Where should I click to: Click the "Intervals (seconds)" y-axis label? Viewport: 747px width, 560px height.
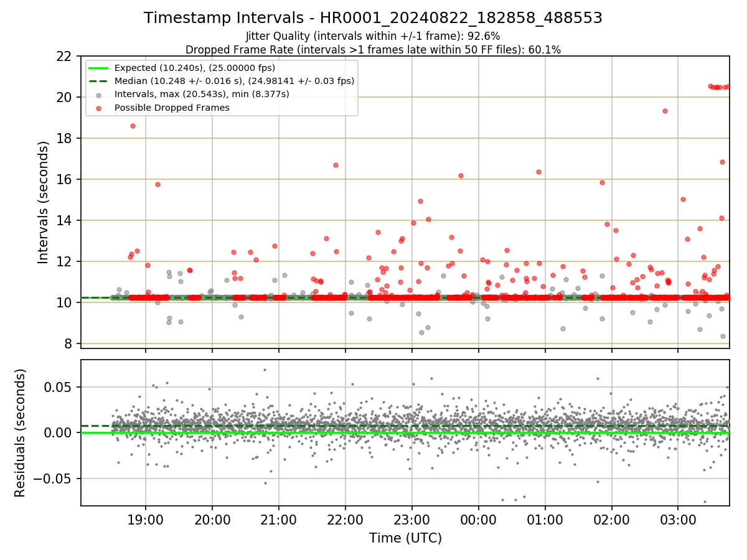44,202
